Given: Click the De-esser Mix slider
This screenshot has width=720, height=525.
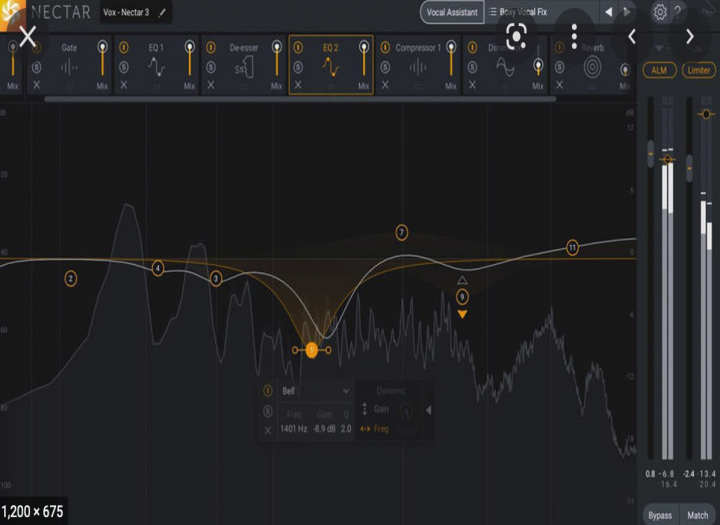Looking at the screenshot, I should point(276,59).
